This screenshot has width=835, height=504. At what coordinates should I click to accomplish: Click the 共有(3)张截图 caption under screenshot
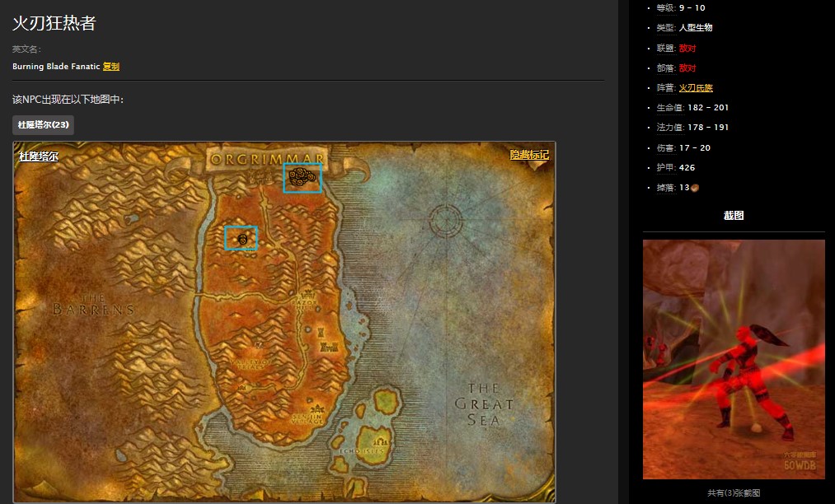click(x=734, y=493)
